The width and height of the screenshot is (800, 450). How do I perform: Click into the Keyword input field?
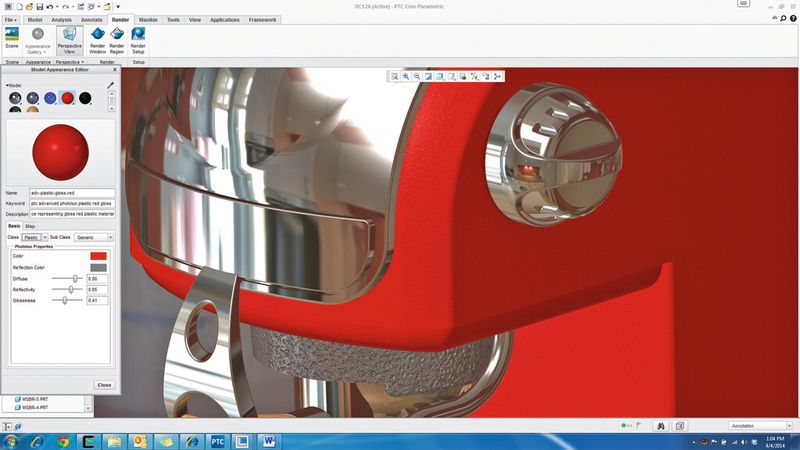click(x=72, y=203)
